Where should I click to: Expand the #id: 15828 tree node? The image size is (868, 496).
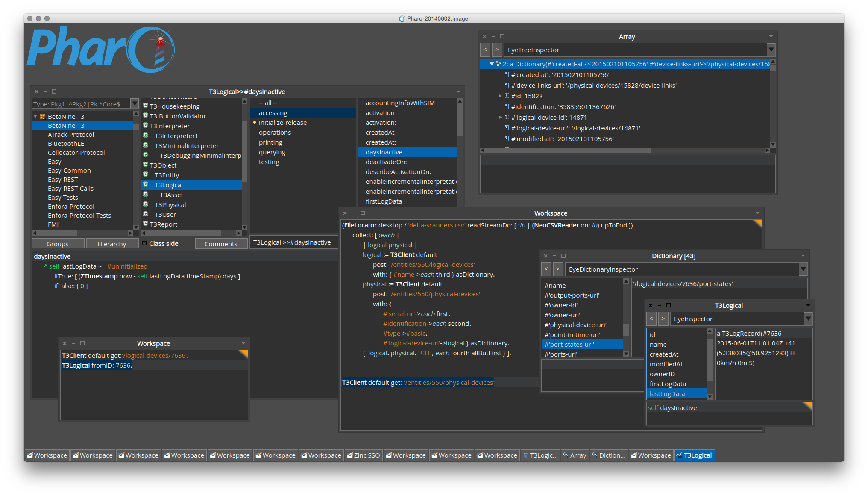pyautogui.click(x=500, y=96)
